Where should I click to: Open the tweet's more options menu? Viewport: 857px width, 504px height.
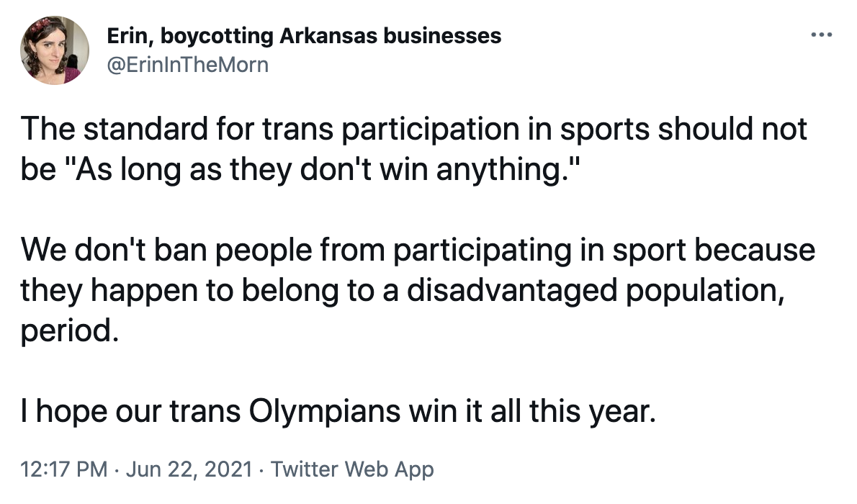tap(821, 34)
